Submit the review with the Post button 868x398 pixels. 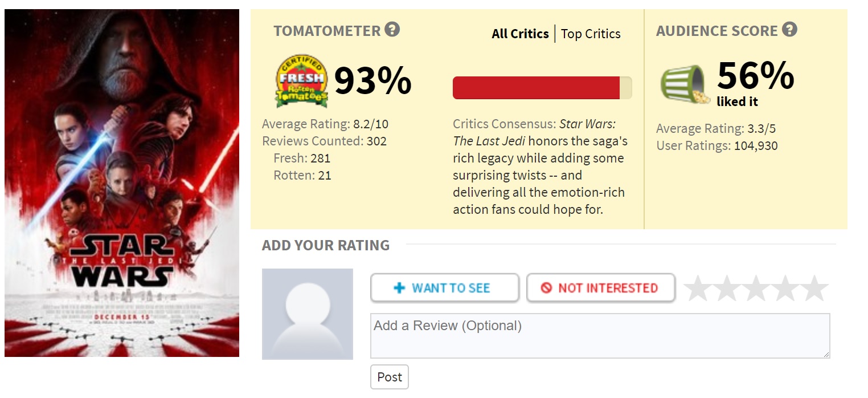coord(390,377)
